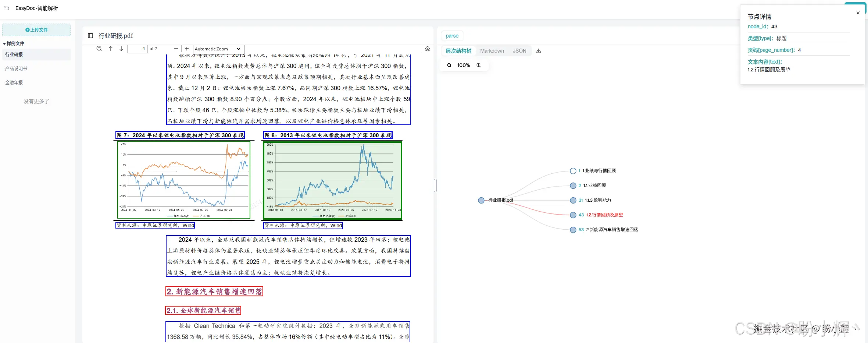Click the 行业研报.pdf document title
Screen dimensions: 868x343
tap(116, 36)
